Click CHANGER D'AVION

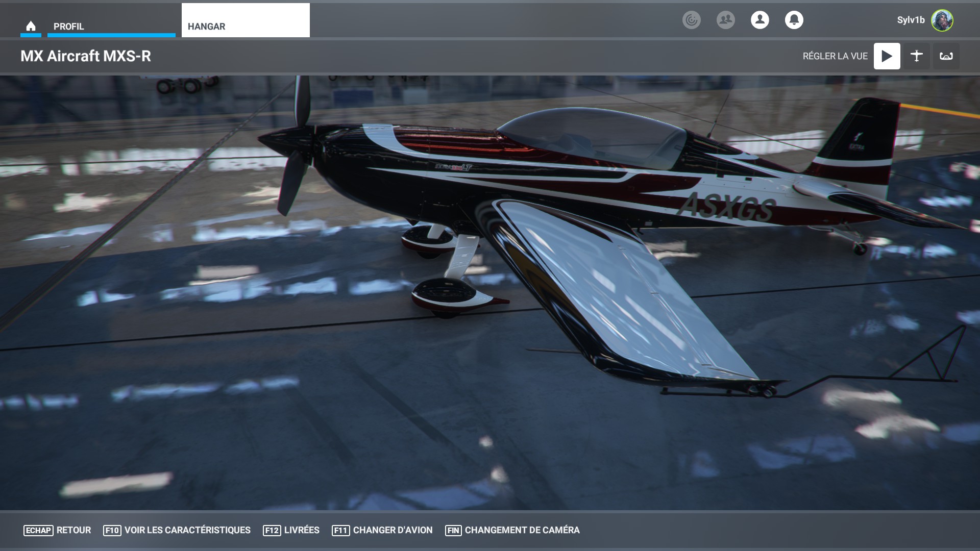pyautogui.click(x=393, y=530)
